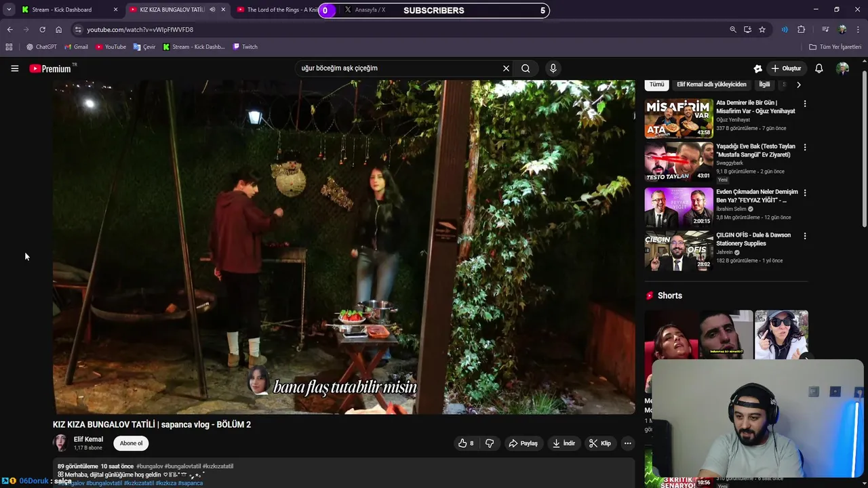The width and height of the screenshot is (868, 488).
Task: Close the KIZ KIZA BUNGALOV YouTube tab
Action: [223, 10]
